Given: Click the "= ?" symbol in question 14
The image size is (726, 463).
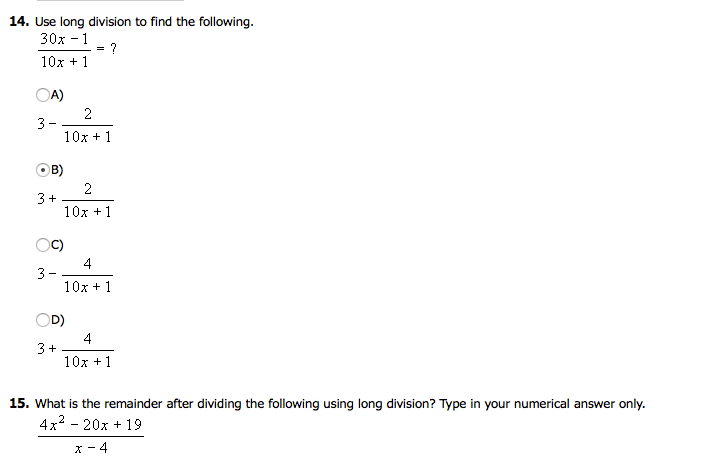Looking at the screenshot, I should tap(106, 48).
